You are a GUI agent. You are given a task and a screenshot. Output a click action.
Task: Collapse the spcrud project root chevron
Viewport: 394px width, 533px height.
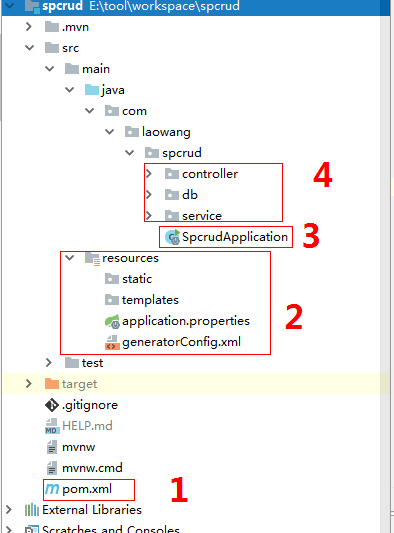[10, 6]
